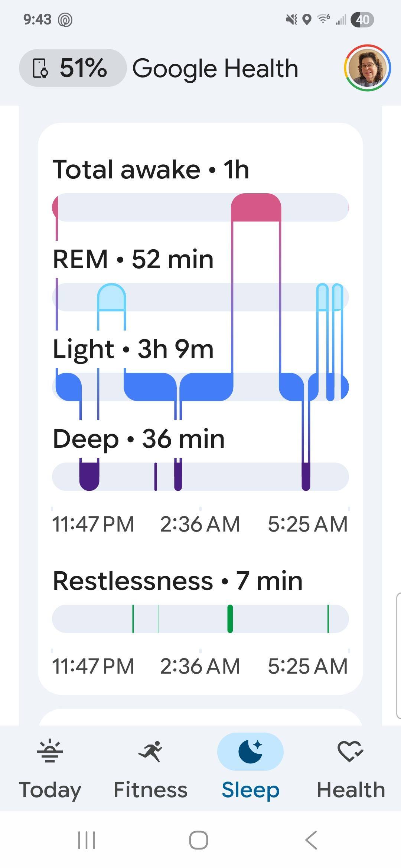Tap the large pink awake segment
The image size is (401, 868).
256,207
